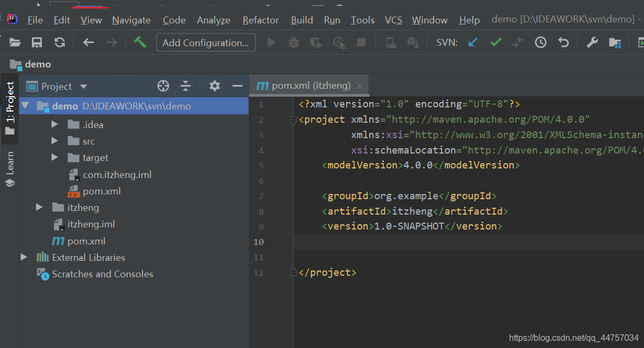This screenshot has height=348, width=644.
Task: Click the SVN Update Project arrow
Action: pos(473,43)
